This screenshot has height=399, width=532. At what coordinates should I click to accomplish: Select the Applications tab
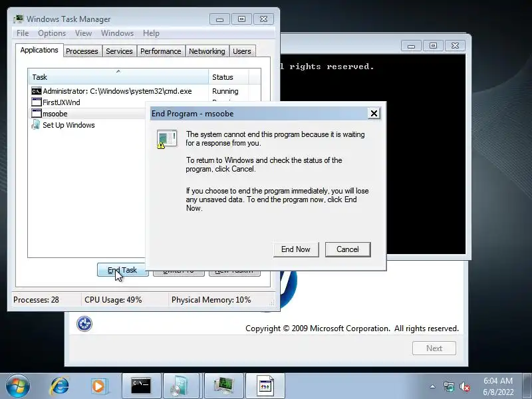[x=39, y=51]
